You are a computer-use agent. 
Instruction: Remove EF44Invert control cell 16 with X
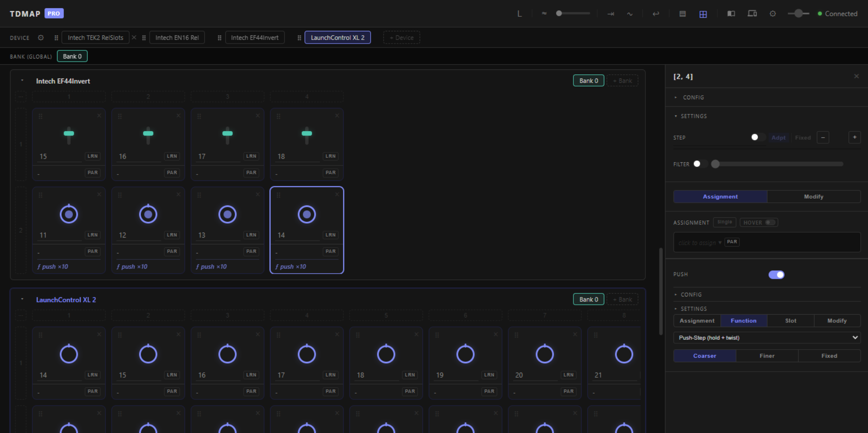178,116
